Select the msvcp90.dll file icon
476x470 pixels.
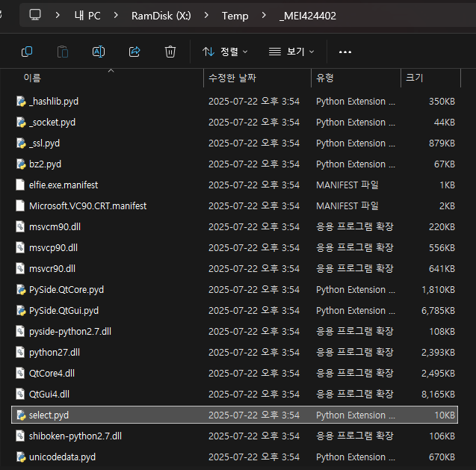pos(20,248)
